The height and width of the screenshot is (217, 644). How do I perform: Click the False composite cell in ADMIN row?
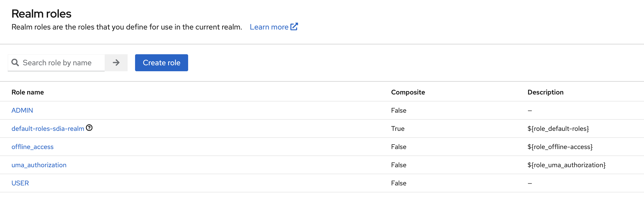point(399,110)
